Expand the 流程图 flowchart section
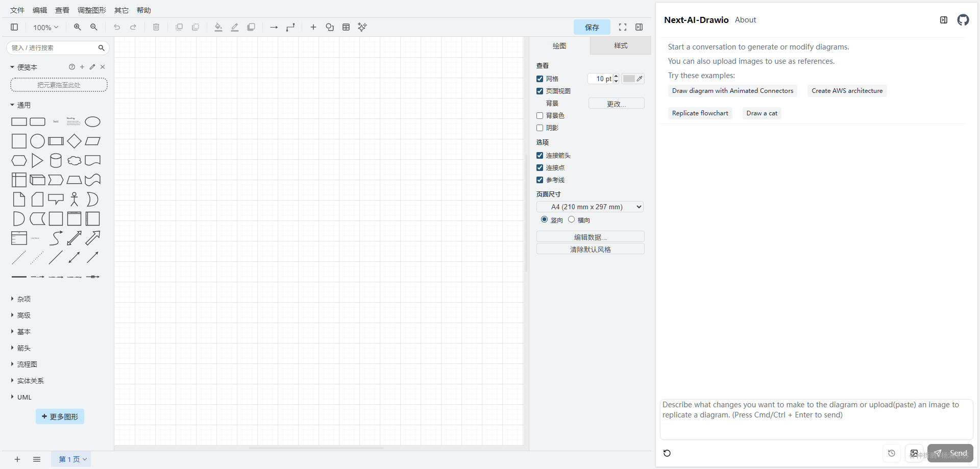Viewport: 980px width, 469px height. point(23,364)
